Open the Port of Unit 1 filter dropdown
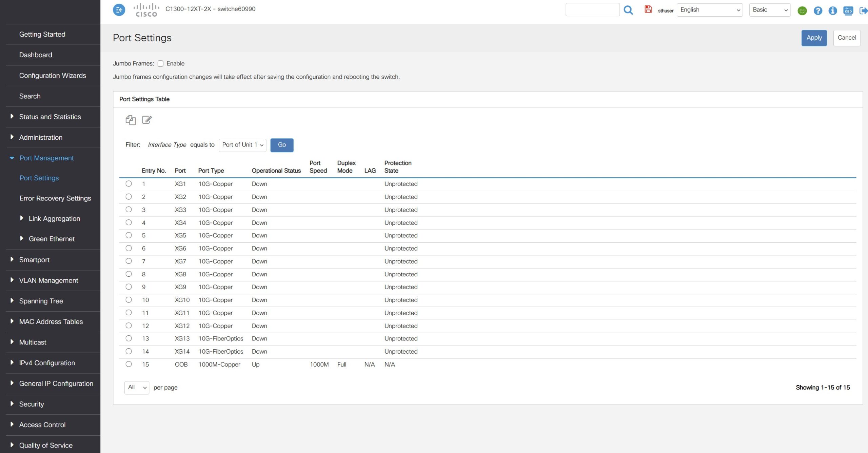 [x=242, y=145]
